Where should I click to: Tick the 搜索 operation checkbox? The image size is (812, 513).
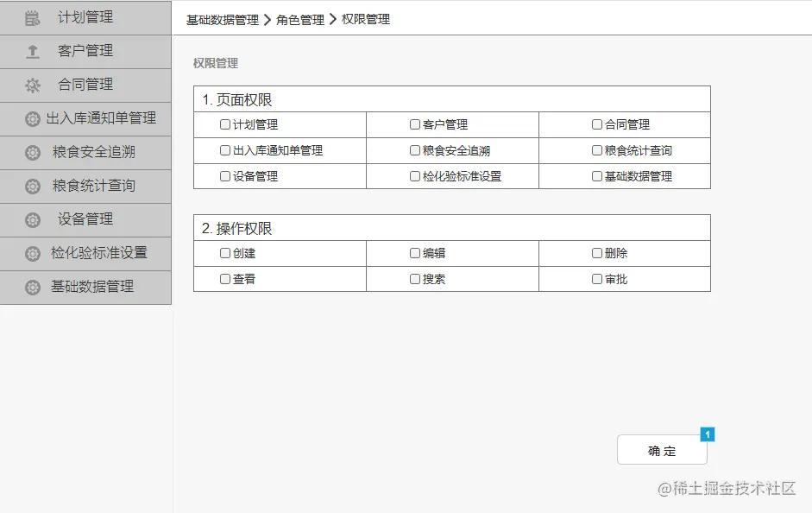click(x=415, y=279)
